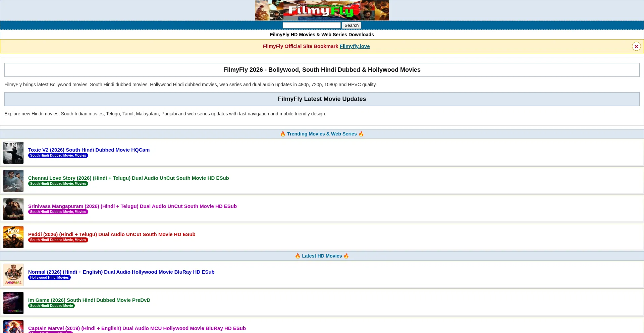Click the Search button

coord(352,25)
